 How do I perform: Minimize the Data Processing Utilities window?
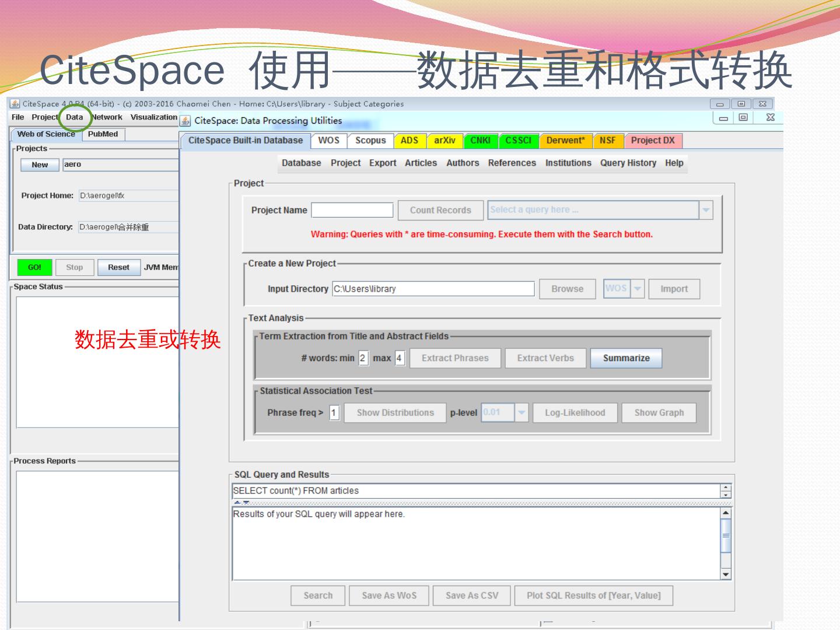723,117
